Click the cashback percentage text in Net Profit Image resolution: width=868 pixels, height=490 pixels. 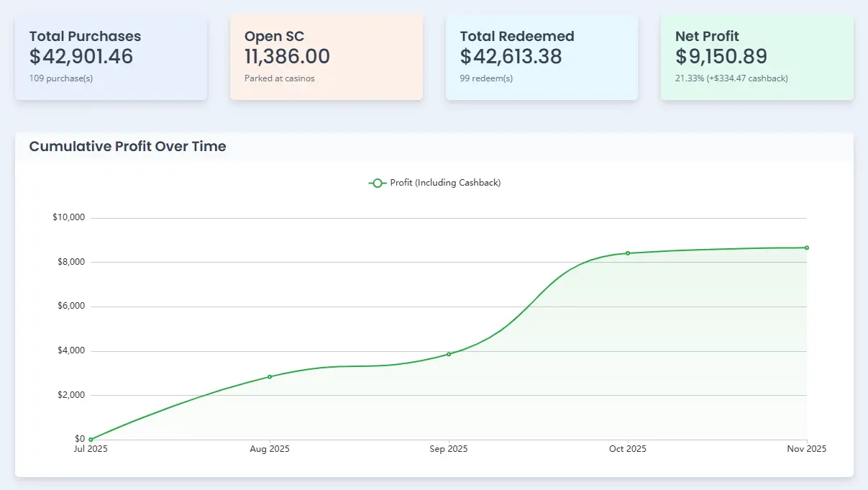tap(733, 78)
